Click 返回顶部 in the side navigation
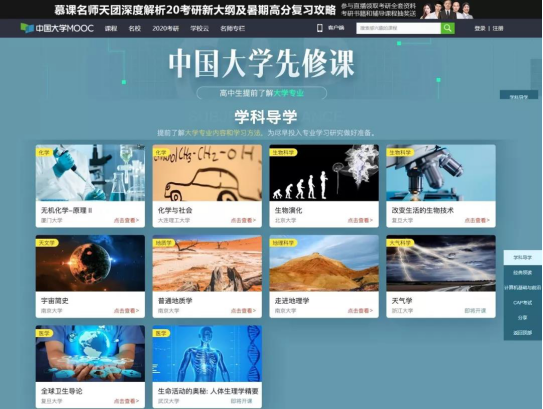The image size is (543, 409). pos(523,333)
